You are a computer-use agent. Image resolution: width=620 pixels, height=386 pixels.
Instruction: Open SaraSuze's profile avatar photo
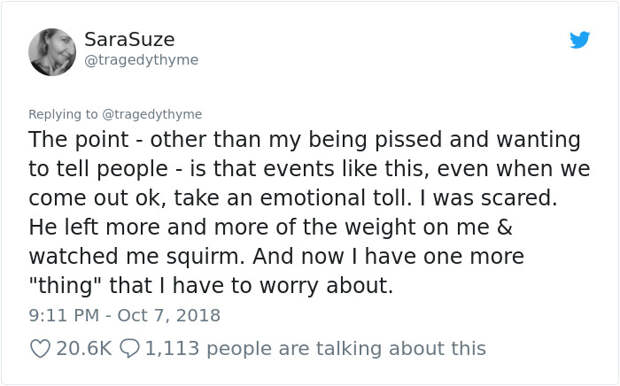pos(52,52)
